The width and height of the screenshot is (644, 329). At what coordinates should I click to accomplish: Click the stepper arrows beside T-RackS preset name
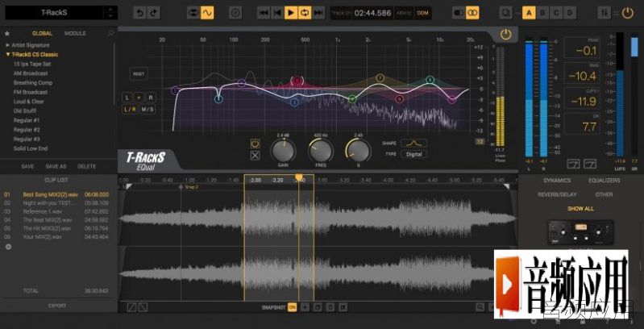[x=110, y=12]
